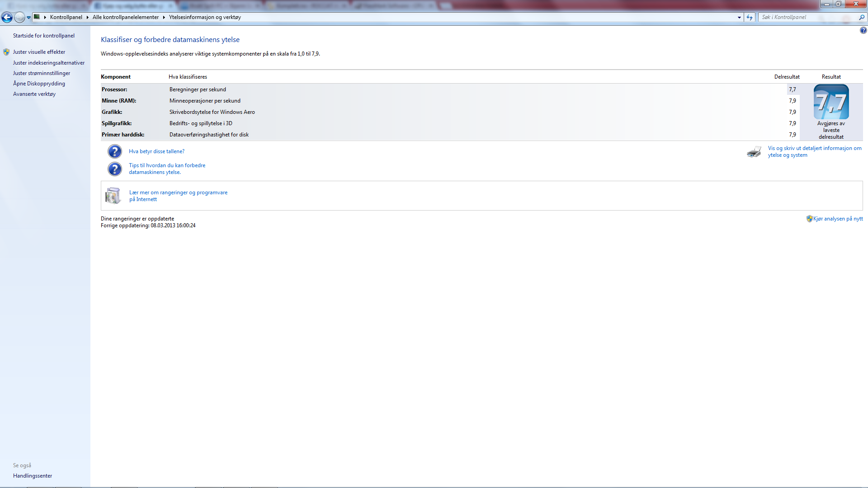Click the printer icon
This screenshot has width=868, height=488.
point(754,152)
